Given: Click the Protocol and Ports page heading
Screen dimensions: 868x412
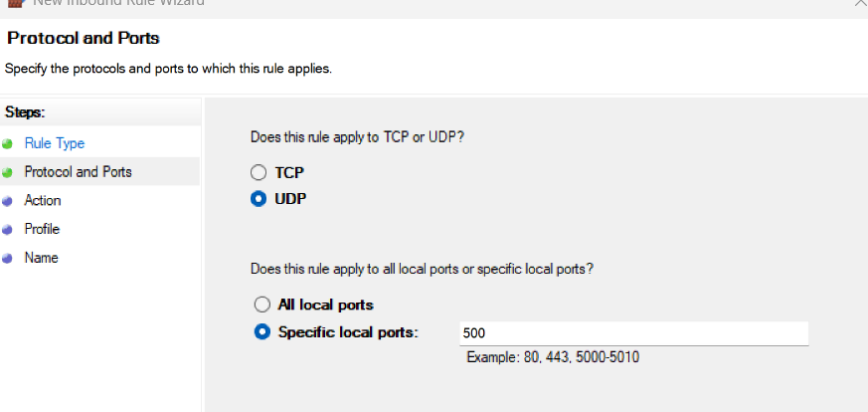Looking at the screenshot, I should tap(84, 39).
